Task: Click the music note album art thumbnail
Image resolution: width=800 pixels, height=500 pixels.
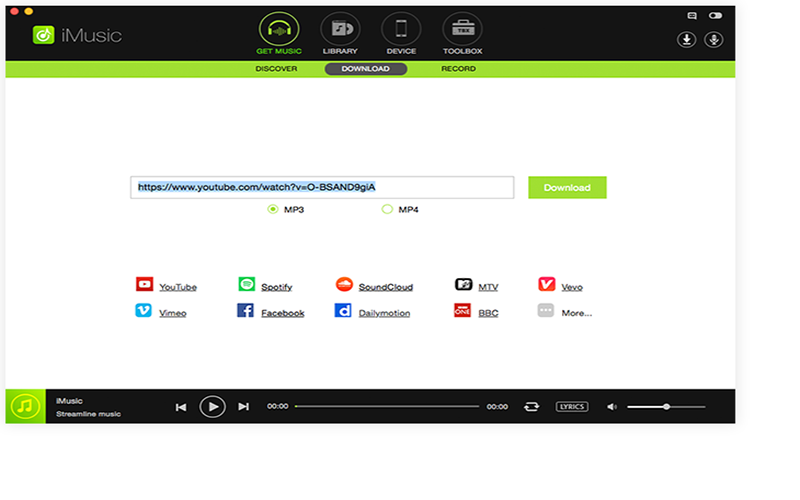Action: [x=26, y=406]
